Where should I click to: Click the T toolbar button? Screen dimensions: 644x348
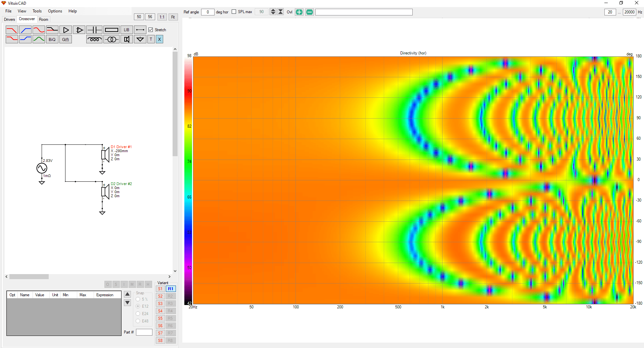(x=151, y=39)
